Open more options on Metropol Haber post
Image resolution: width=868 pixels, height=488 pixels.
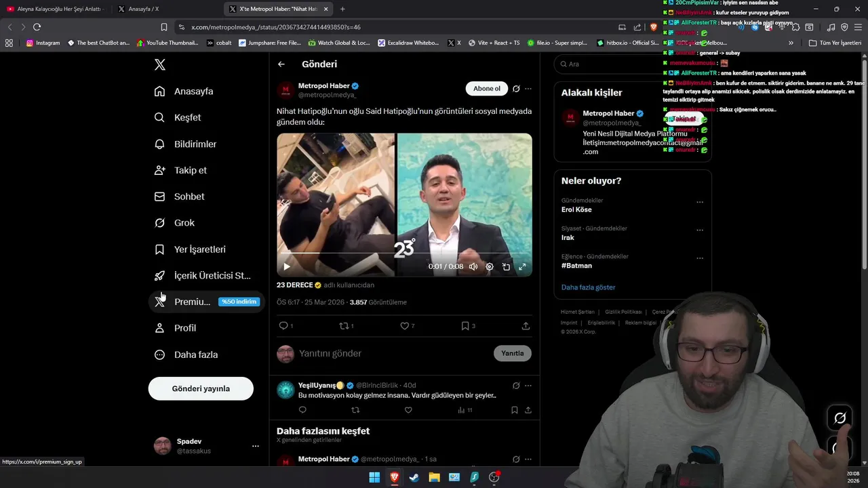[528, 89]
